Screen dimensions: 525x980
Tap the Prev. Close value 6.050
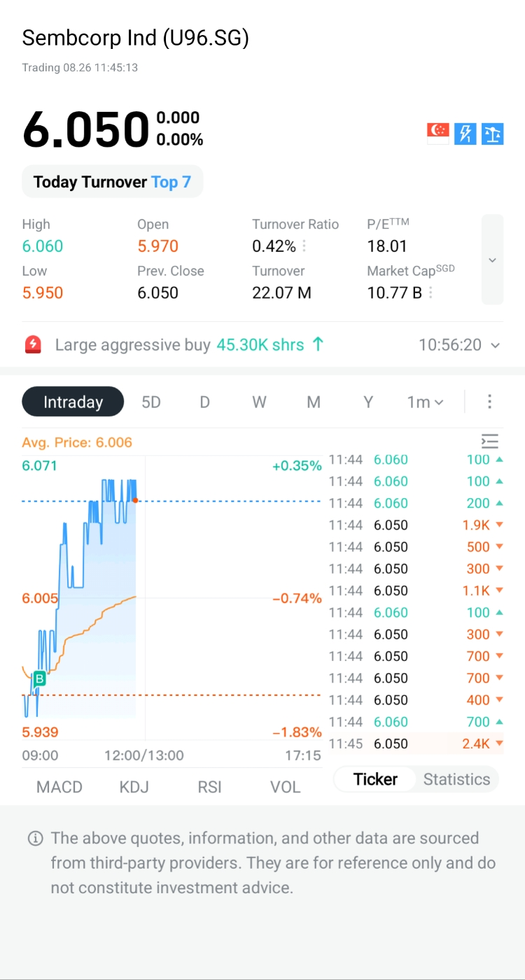[157, 292]
